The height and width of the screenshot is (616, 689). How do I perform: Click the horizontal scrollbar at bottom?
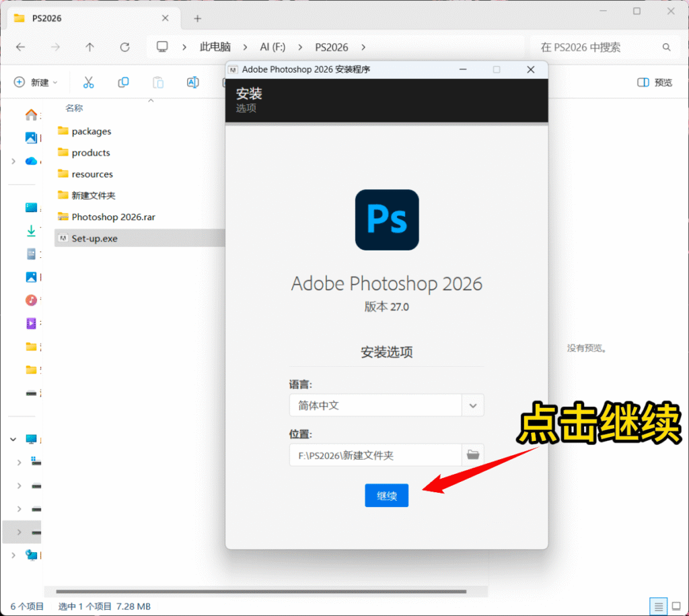click(262, 592)
